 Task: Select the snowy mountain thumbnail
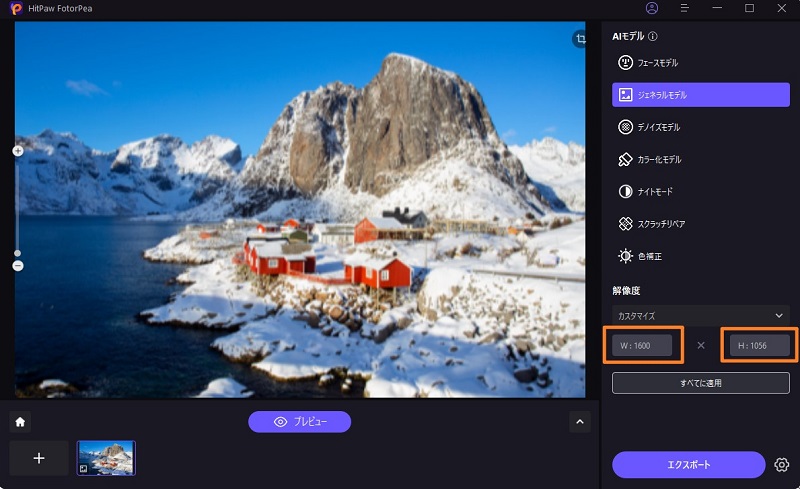pyautogui.click(x=106, y=458)
